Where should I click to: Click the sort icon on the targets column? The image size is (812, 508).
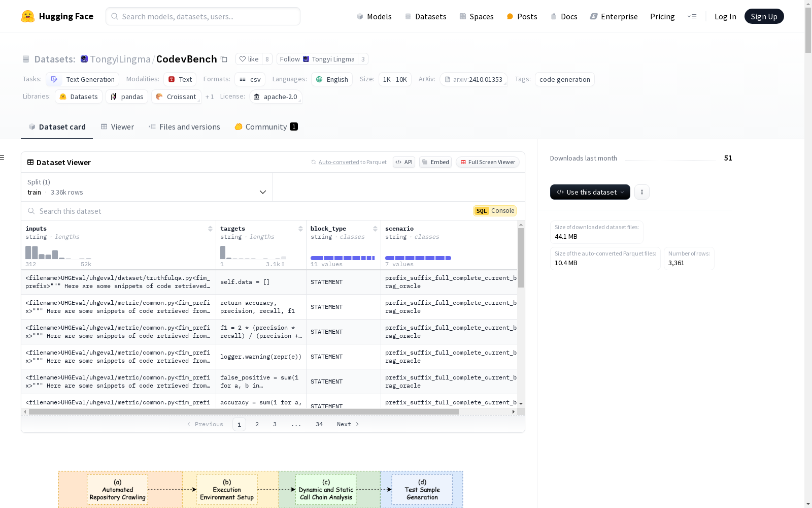click(x=300, y=229)
